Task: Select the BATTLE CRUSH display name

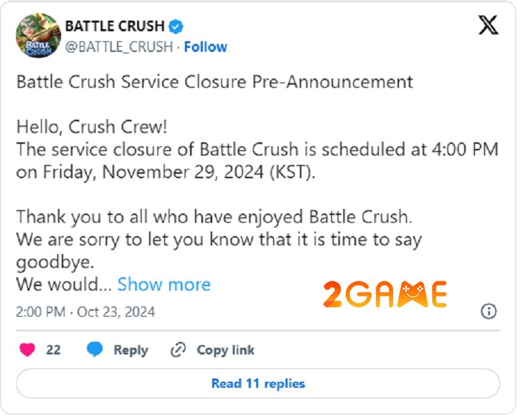Action: coord(114,26)
